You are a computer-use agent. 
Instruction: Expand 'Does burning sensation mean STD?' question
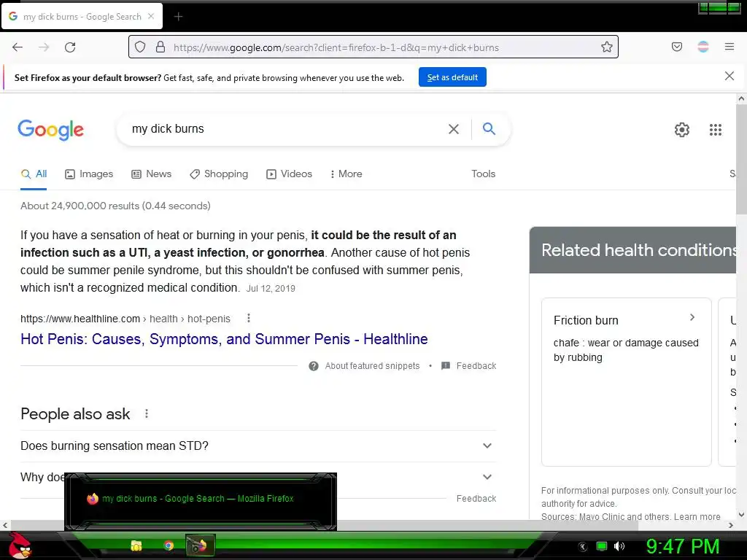coord(258,446)
